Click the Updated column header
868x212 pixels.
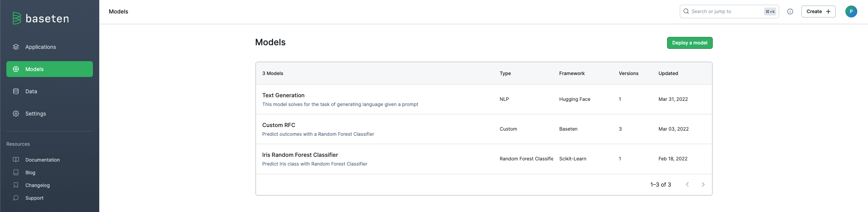point(668,73)
